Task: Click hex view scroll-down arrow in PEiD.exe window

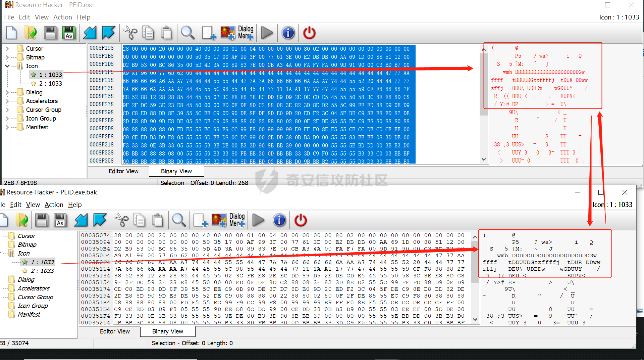Action: point(484,160)
